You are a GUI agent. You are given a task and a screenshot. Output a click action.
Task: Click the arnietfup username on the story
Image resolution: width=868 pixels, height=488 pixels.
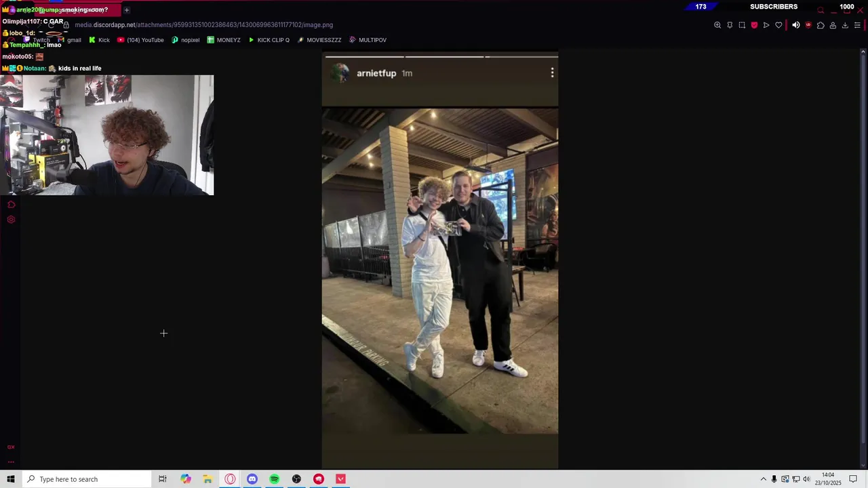pyautogui.click(x=376, y=73)
